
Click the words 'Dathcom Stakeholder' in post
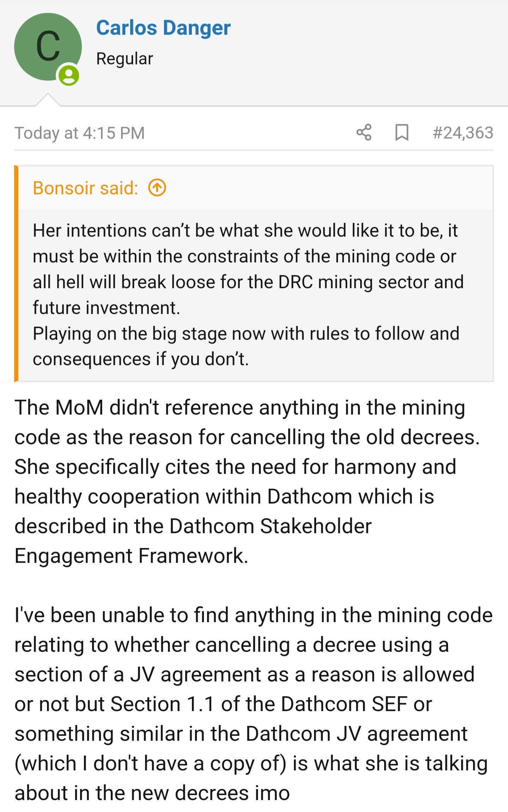(271, 526)
